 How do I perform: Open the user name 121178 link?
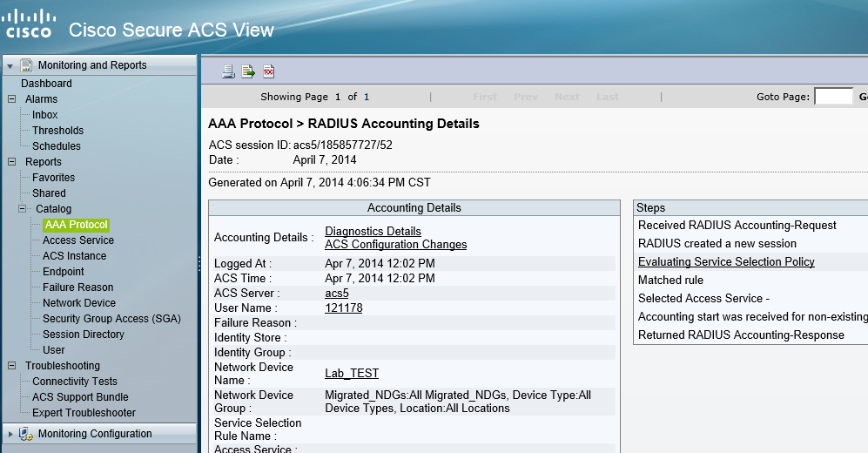(x=343, y=308)
